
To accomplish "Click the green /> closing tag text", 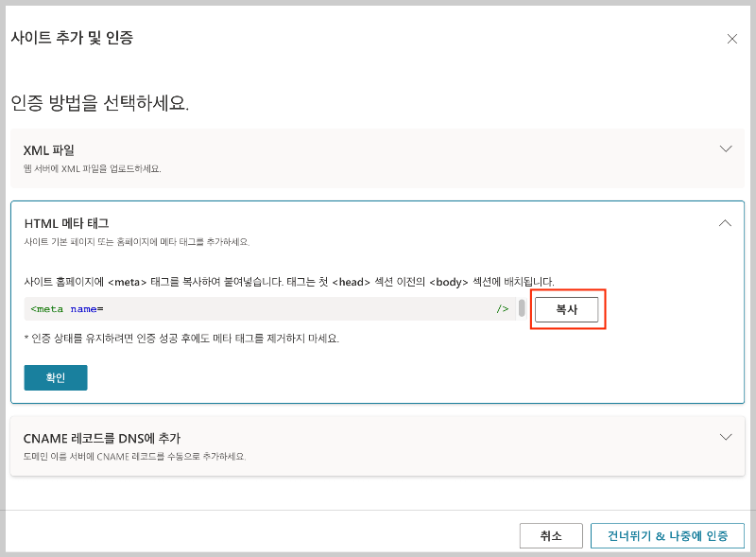I will 505,308.
